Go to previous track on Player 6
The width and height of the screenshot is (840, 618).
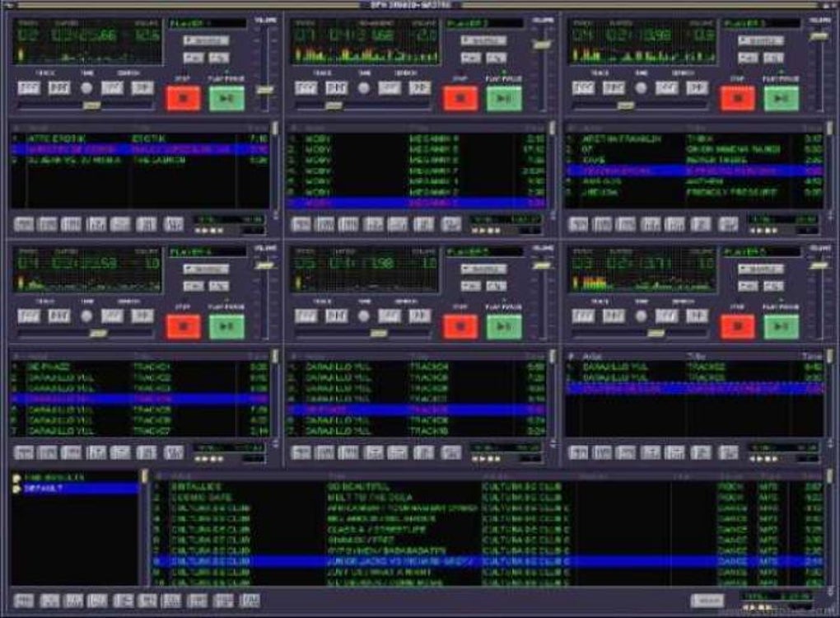pos(583,316)
